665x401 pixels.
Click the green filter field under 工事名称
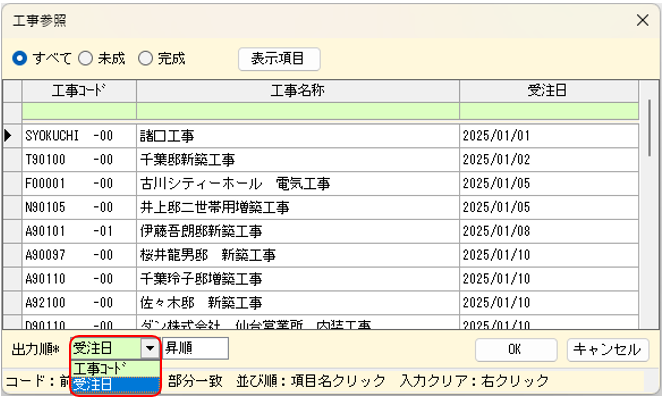[x=298, y=110]
